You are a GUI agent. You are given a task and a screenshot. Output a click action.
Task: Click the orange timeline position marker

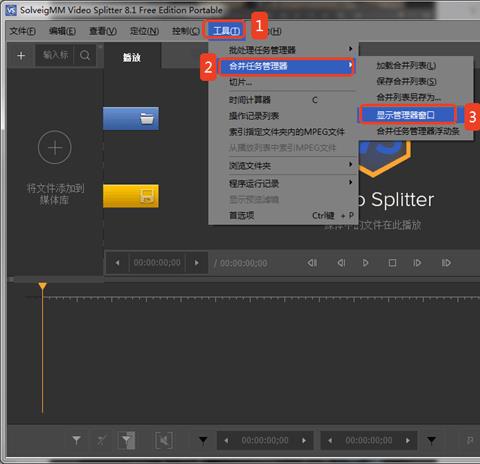(x=42, y=286)
